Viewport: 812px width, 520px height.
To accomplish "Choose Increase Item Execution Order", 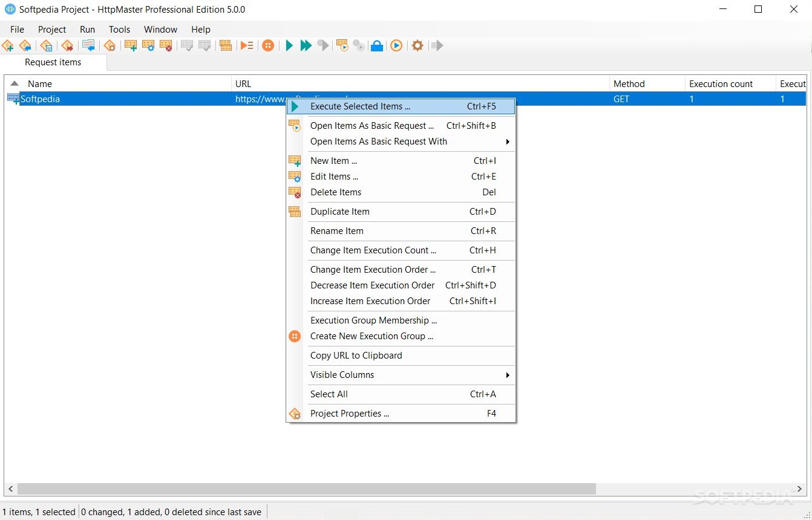I will point(401,301).
